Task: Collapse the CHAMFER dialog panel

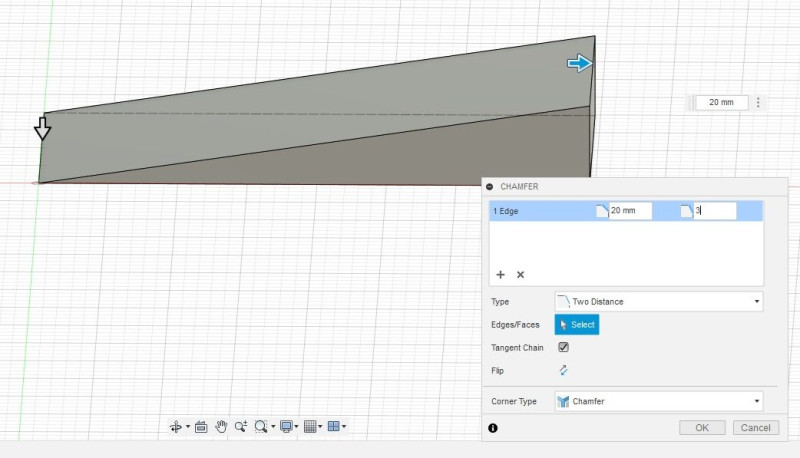Action: [490, 187]
